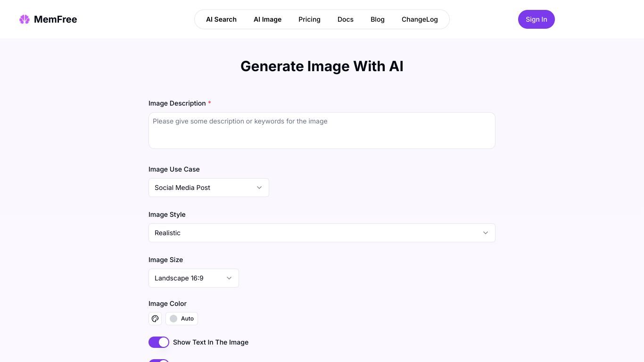644x362 pixels.
Task: Click the chevron in Image Use Case box
Action: [x=259, y=188]
